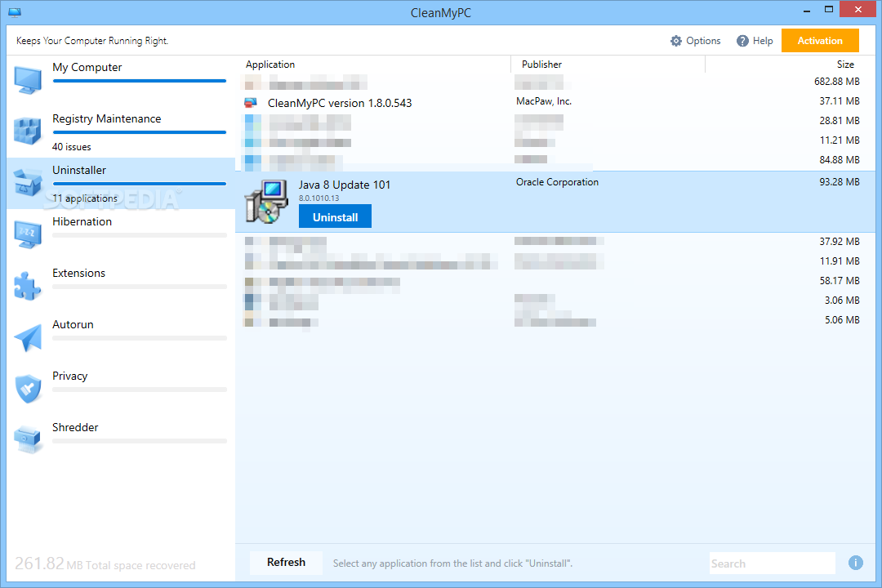882x588 pixels.
Task: Select the row sized 58.17 MB
Action: coord(556,282)
